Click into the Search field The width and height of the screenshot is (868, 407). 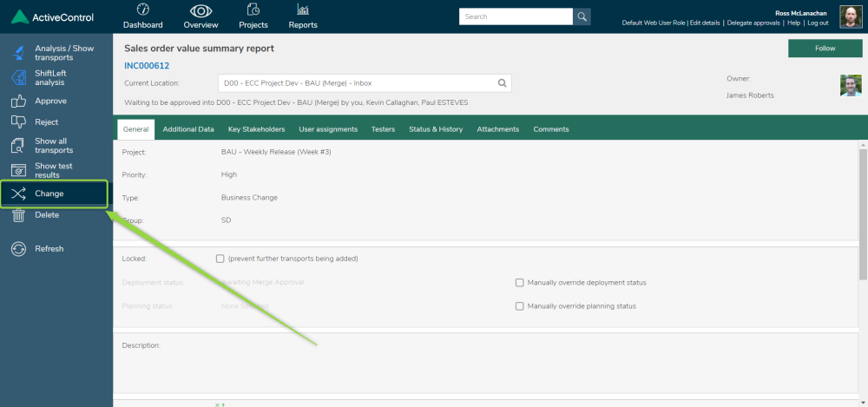(516, 16)
